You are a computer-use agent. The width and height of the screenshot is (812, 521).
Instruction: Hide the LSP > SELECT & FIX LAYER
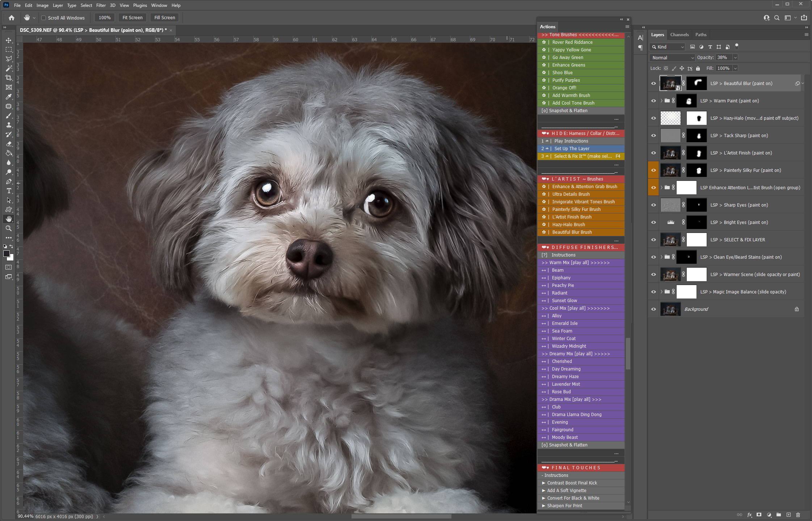pyautogui.click(x=653, y=240)
